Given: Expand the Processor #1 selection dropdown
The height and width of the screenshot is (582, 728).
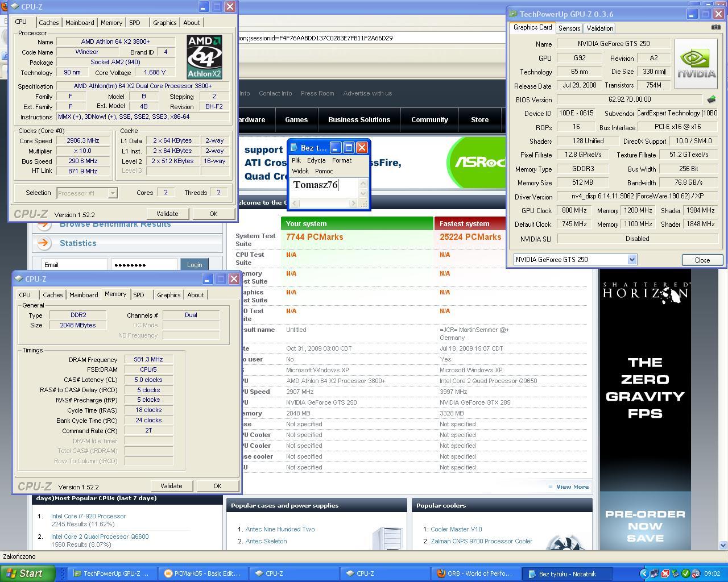Looking at the screenshot, I should (x=113, y=193).
